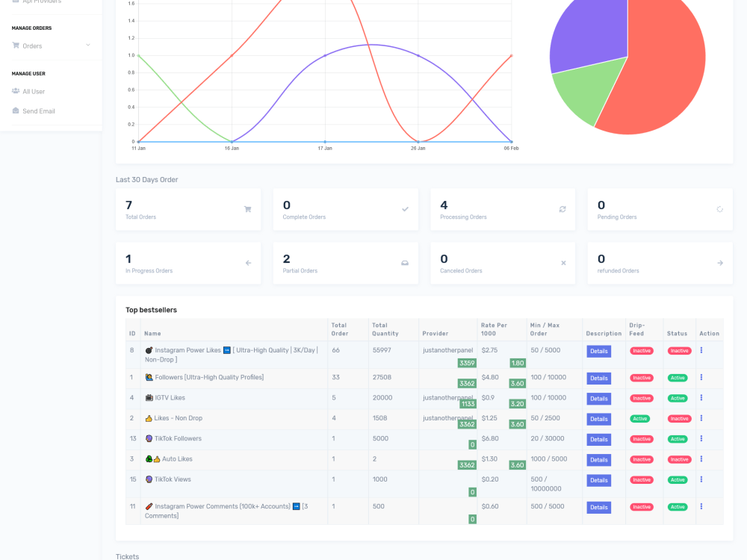Toggle Active status of IGTV Likes
The width and height of the screenshot is (747, 560).
point(678,399)
